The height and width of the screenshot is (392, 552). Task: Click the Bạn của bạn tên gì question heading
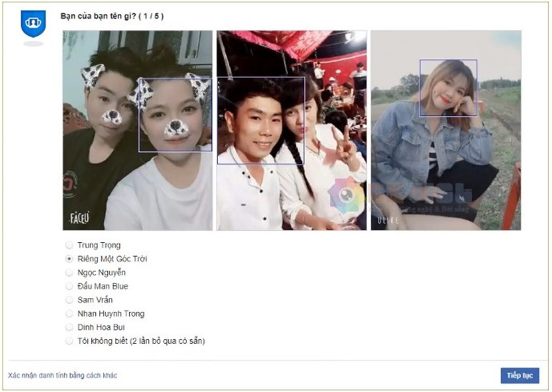tap(112, 16)
